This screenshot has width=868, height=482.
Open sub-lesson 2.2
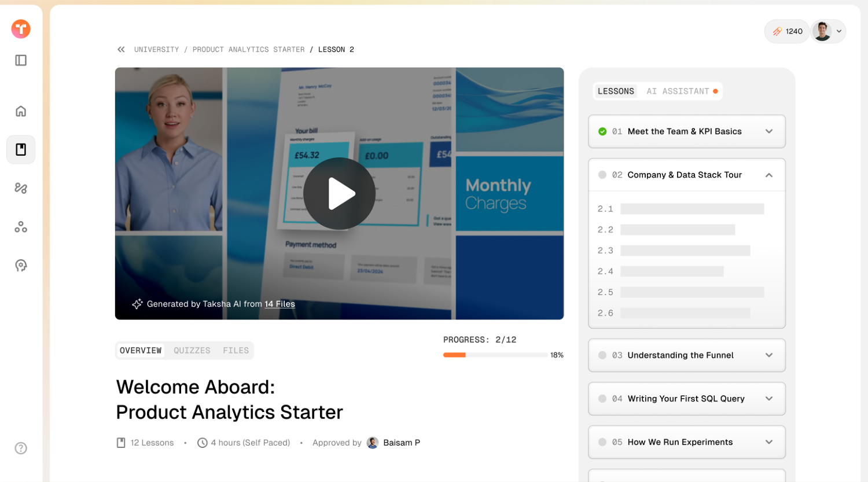(x=667, y=230)
